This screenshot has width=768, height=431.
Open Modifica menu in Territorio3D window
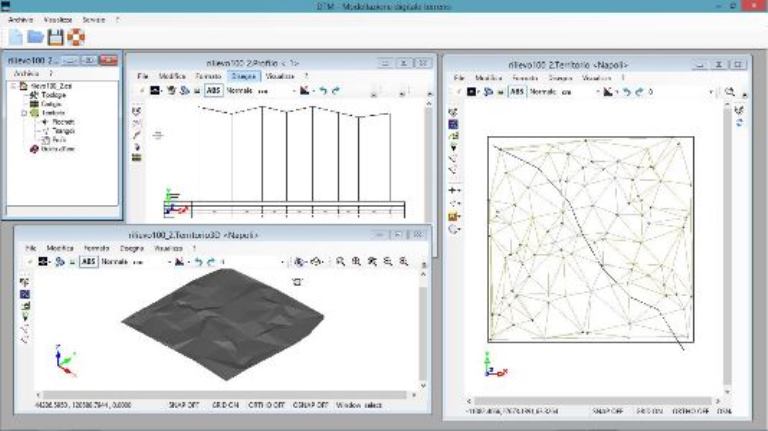pyautogui.click(x=60, y=247)
